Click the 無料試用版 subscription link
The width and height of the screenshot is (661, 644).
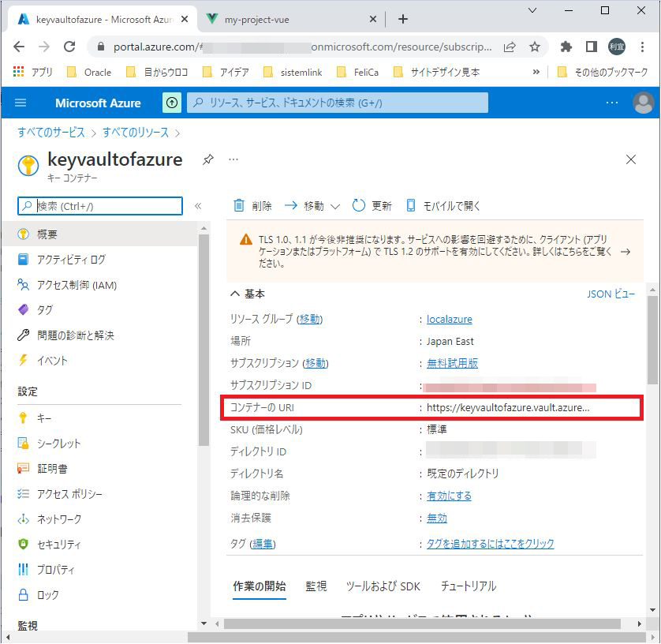[x=452, y=363]
